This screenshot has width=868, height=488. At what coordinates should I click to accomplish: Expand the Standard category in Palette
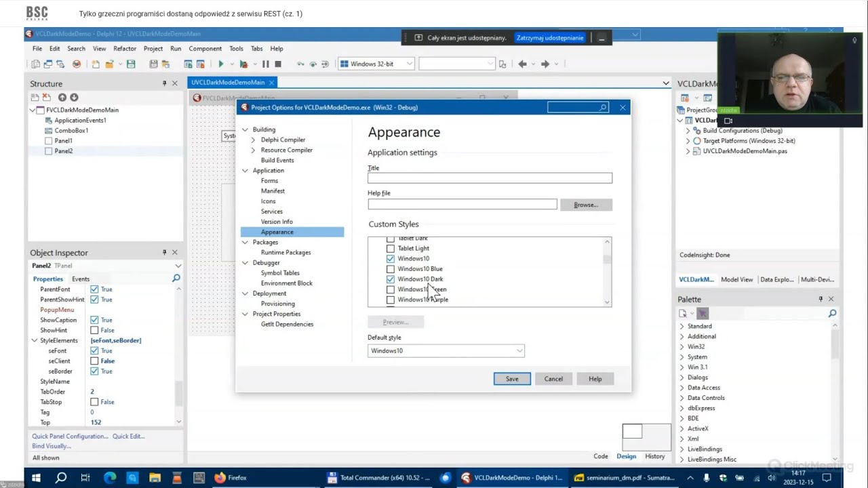pos(682,326)
